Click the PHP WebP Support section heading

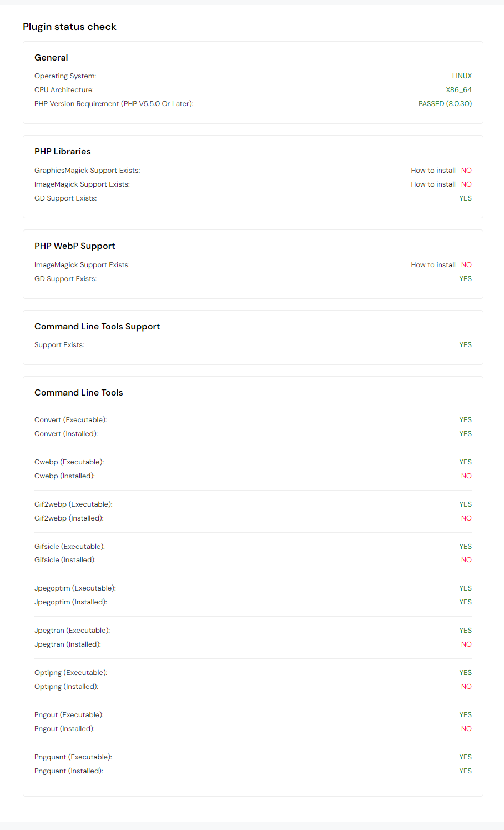click(75, 246)
